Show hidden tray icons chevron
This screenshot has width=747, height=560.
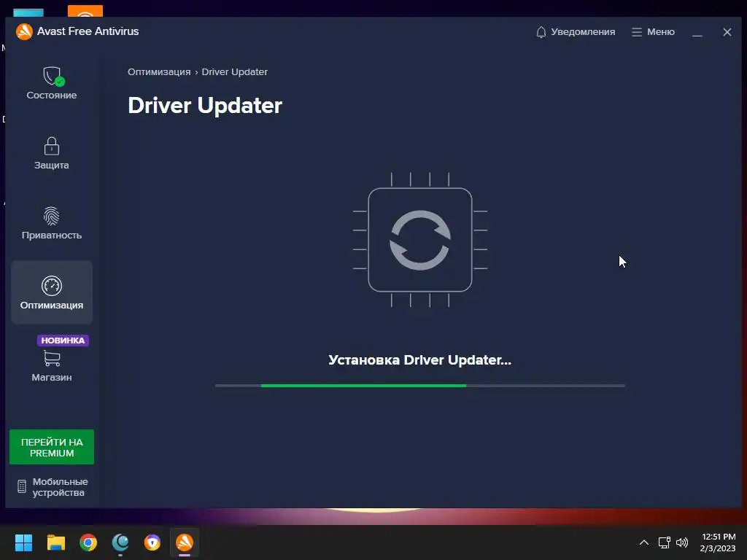pos(643,542)
